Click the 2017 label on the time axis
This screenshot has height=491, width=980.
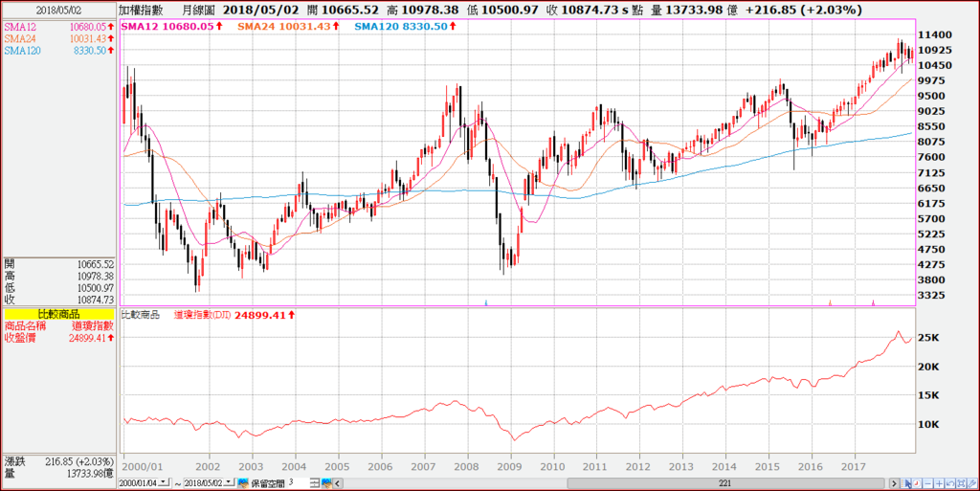point(854,467)
